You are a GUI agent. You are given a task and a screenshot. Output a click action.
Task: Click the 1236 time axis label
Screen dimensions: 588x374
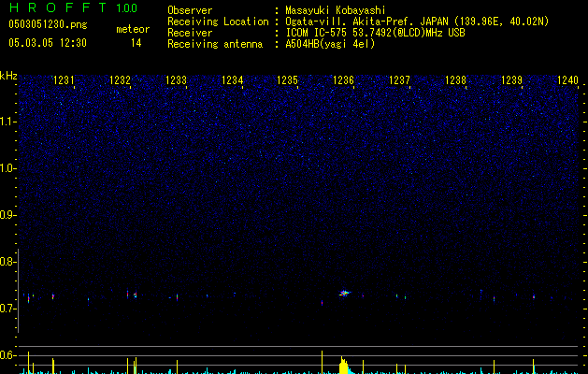pyautogui.click(x=343, y=79)
